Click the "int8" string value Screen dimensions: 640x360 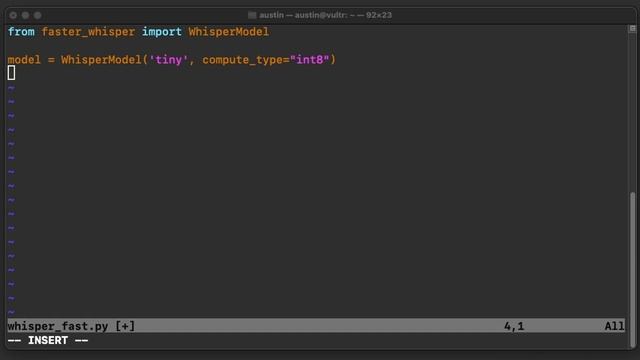click(309, 60)
